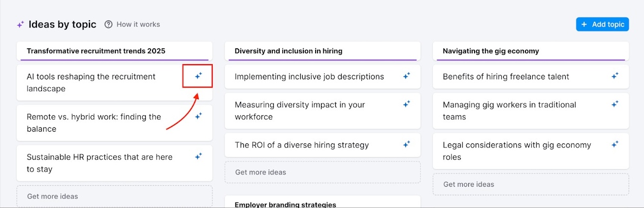Get more ideas under Diversity and inclusion
This screenshot has width=644, height=208.
pyautogui.click(x=260, y=172)
